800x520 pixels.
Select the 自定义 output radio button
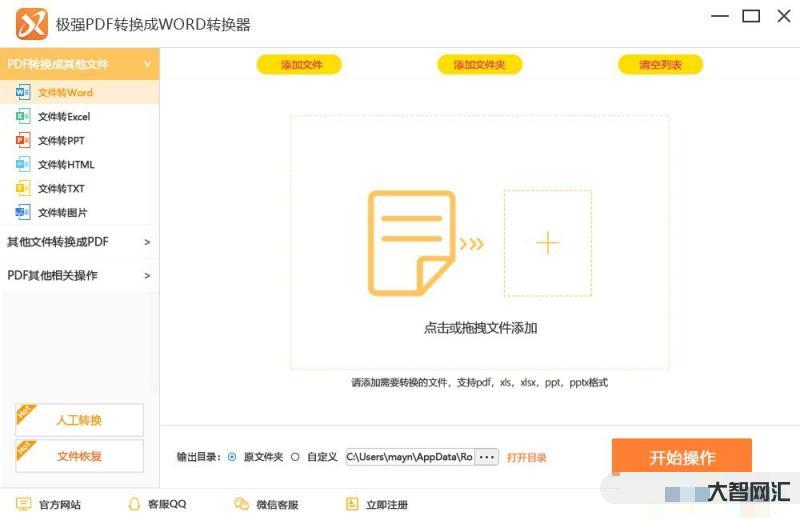click(295, 457)
